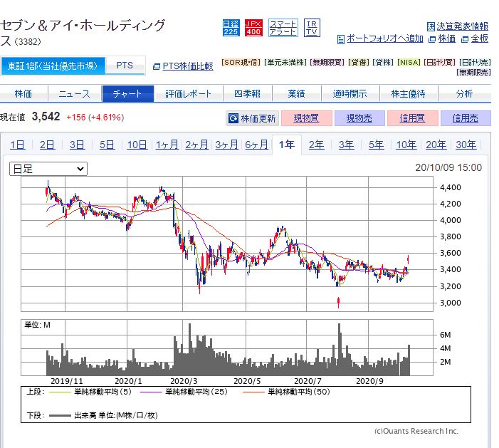This screenshot has width=499, height=448.
Task: Select 1年 chart period
Action: (287, 145)
